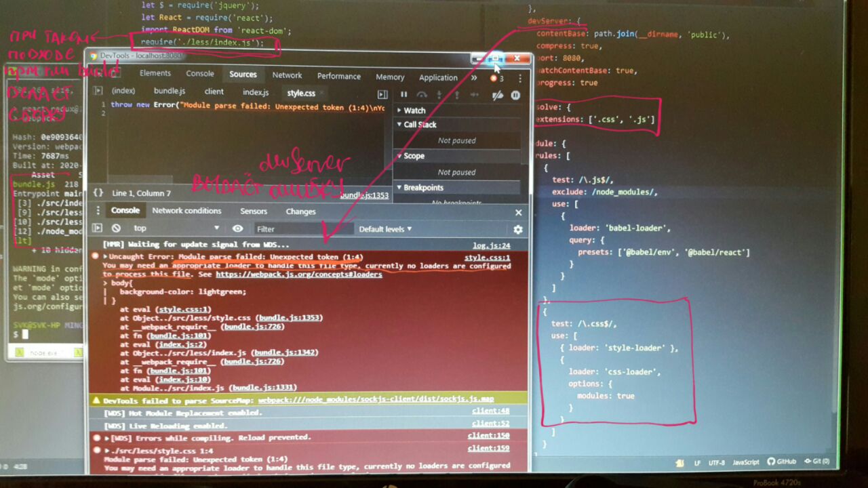Open the client file tab

coord(214,91)
